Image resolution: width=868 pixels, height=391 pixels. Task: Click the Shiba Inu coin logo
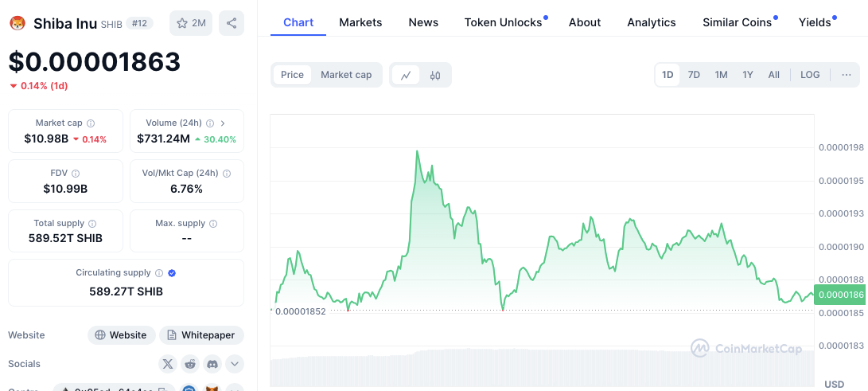click(18, 23)
